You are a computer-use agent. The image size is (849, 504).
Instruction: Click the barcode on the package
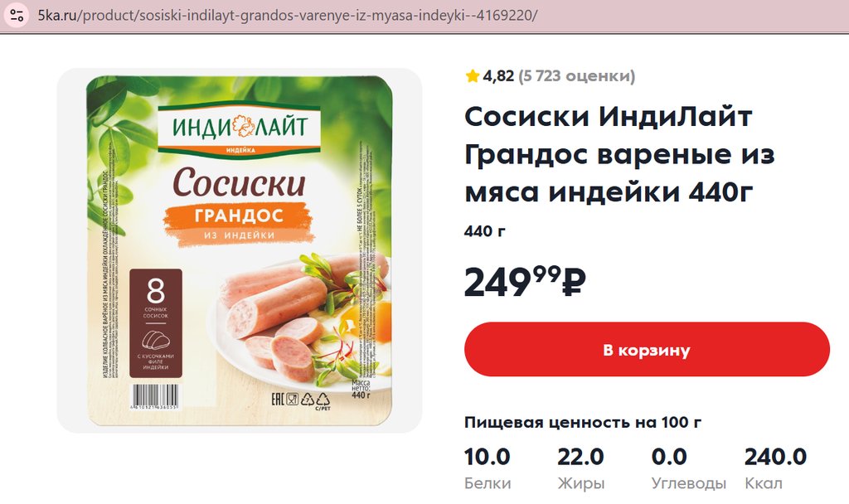pos(155,396)
